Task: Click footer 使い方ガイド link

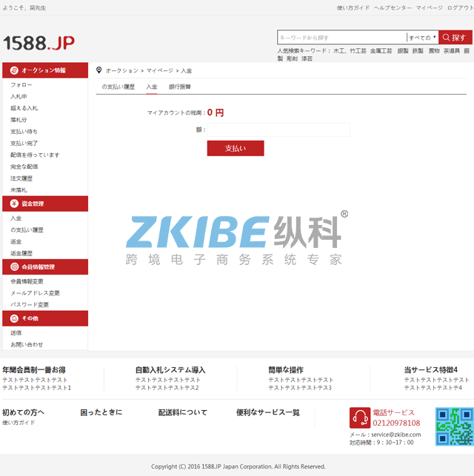Action: pos(19,423)
